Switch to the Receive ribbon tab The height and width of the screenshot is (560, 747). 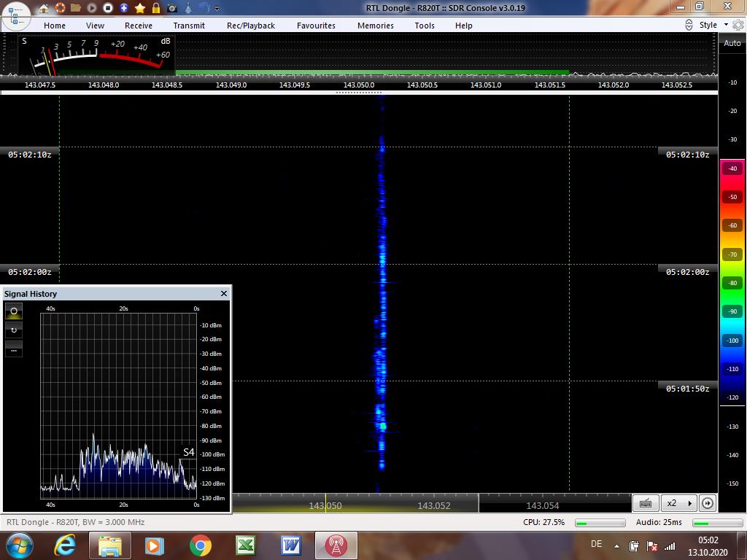click(x=139, y=26)
